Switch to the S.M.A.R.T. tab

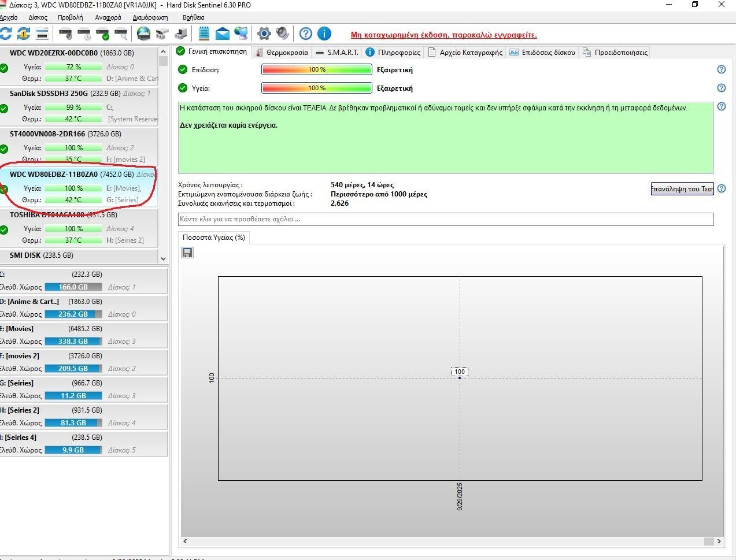338,53
